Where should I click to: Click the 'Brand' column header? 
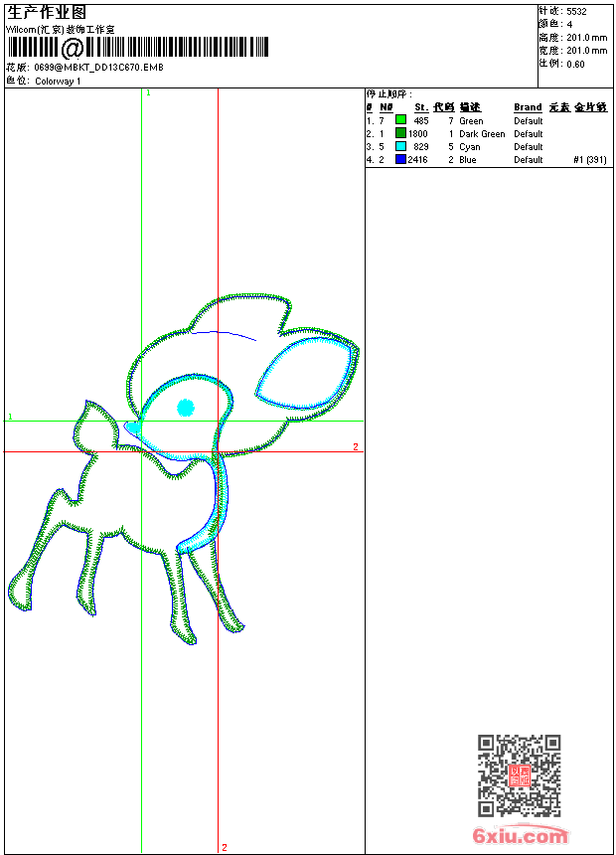pos(528,107)
